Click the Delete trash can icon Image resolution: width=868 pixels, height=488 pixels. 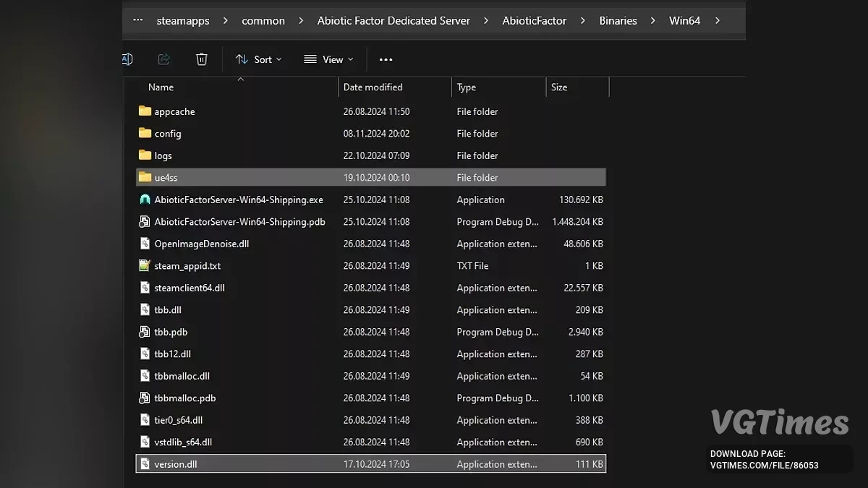(202, 59)
